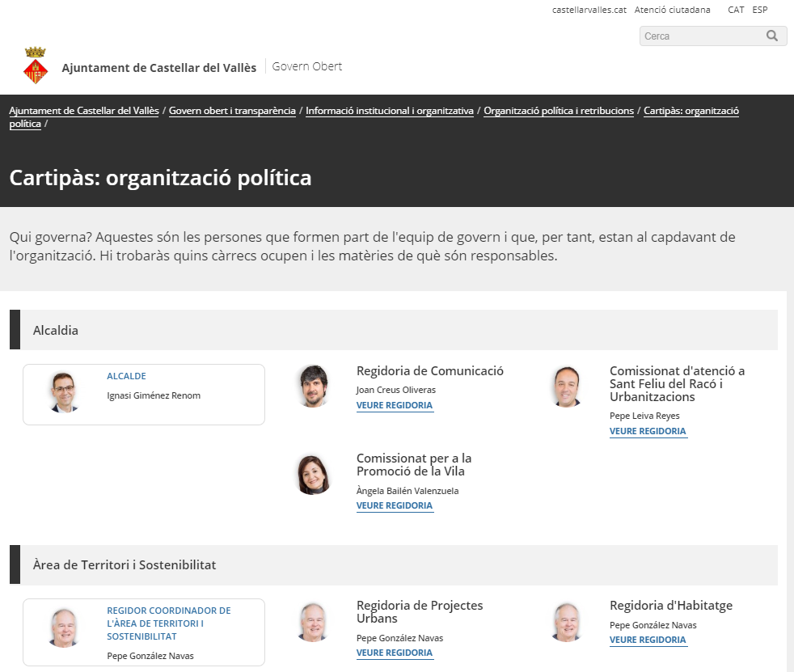794x672 pixels.
Task: Click the Regidoria de Projectes Urbans portrait
Action: point(313,622)
